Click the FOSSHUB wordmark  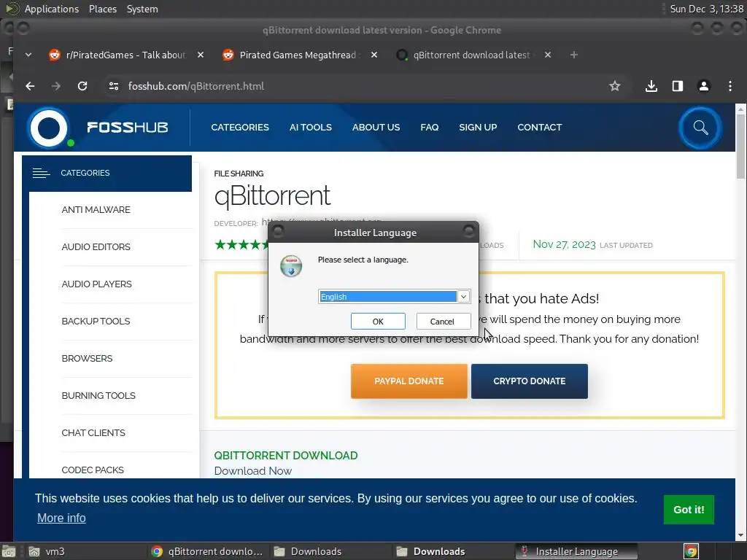pyautogui.click(x=127, y=127)
